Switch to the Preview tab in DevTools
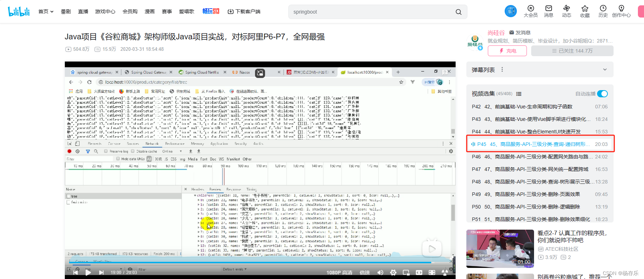Viewport: 644px width, 279px height. coord(215,189)
